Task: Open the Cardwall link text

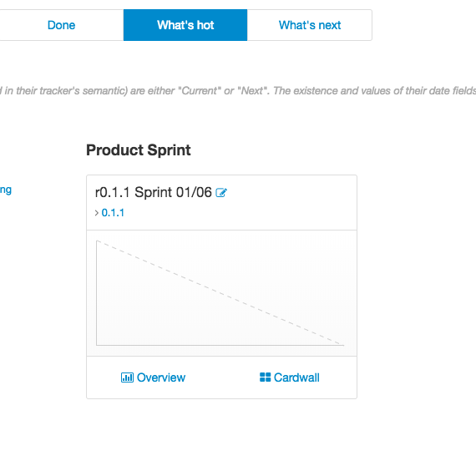Action: coord(296,377)
